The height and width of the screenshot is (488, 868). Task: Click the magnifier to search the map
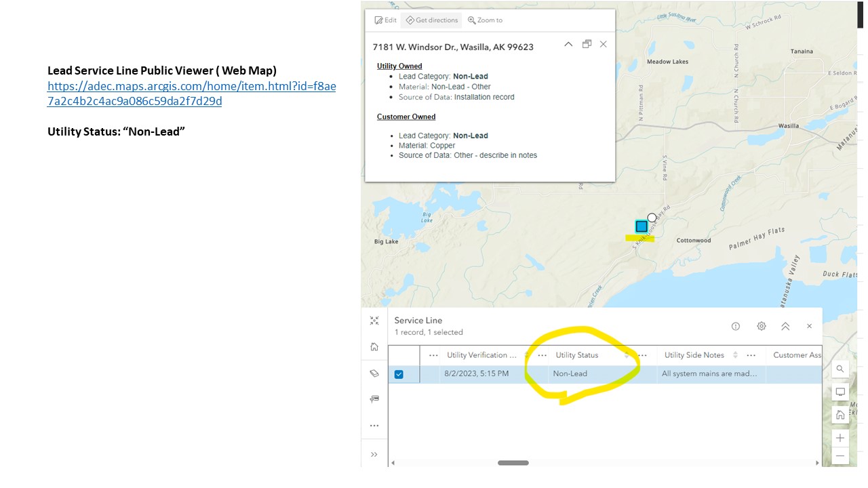tap(840, 369)
